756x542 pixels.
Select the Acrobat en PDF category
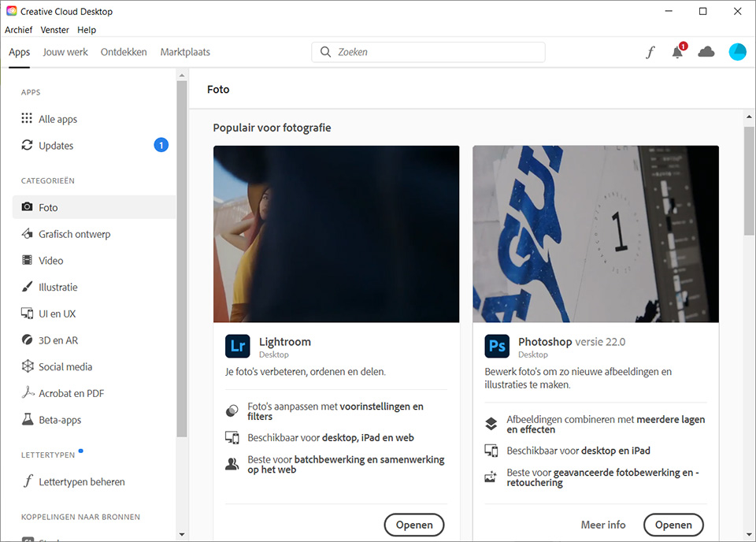click(x=94, y=393)
